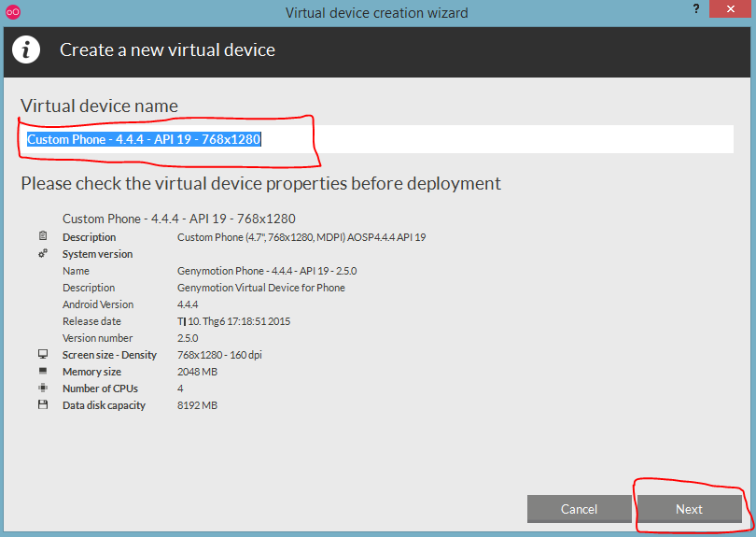Screen dimensions: 756x537
Task: Click the 'Create a new virtual device' heading
Action: (x=167, y=49)
